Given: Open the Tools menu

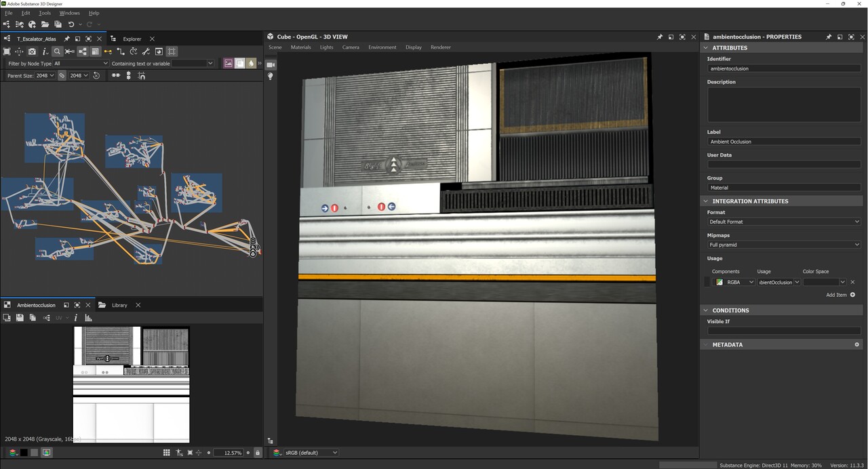Looking at the screenshot, I should (45, 13).
